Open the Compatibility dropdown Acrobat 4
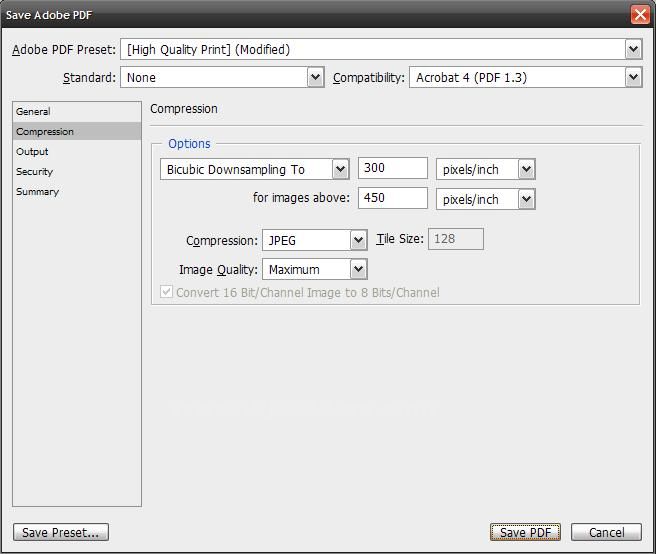The width and height of the screenshot is (656, 554). click(525, 77)
